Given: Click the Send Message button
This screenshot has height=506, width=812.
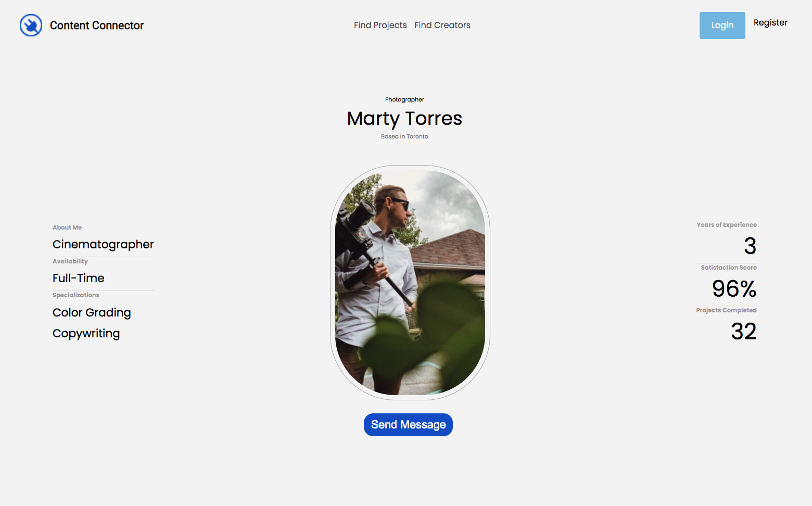Looking at the screenshot, I should click(408, 425).
